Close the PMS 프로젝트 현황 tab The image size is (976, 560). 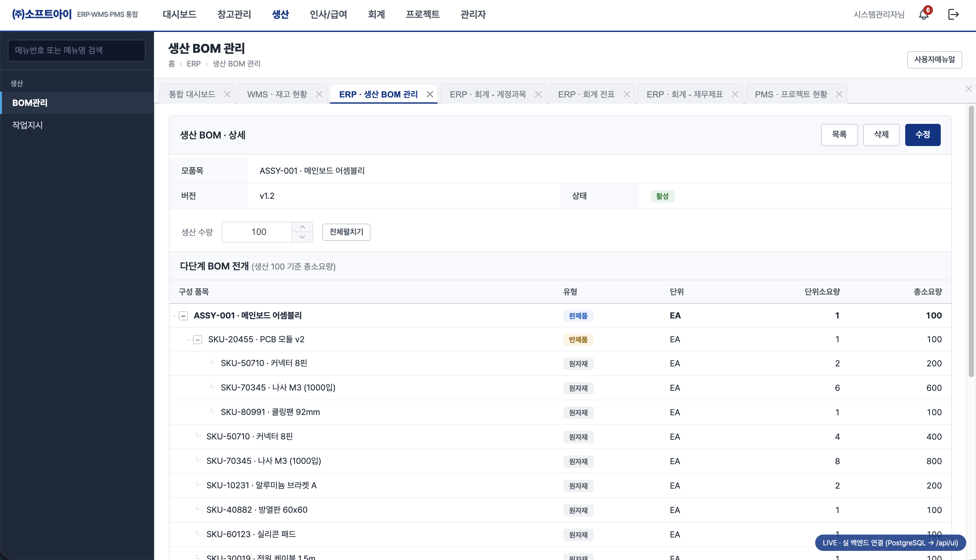[839, 94]
